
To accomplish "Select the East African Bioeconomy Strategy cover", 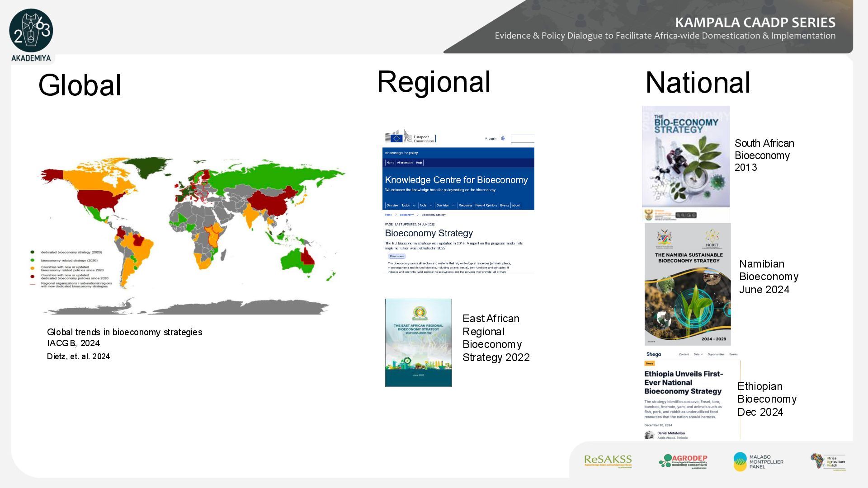I will [x=418, y=343].
